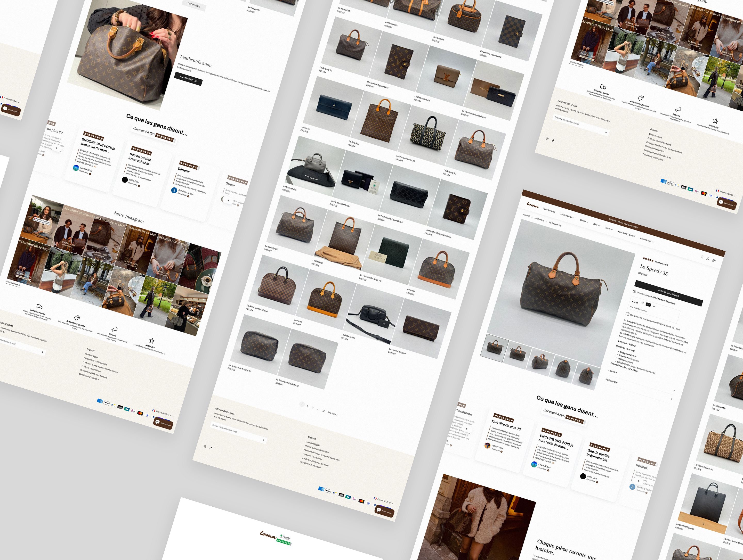This screenshot has height=560, width=743.
Task: Open the Instagram icon on the top-right page footer
Action: [x=547, y=139]
